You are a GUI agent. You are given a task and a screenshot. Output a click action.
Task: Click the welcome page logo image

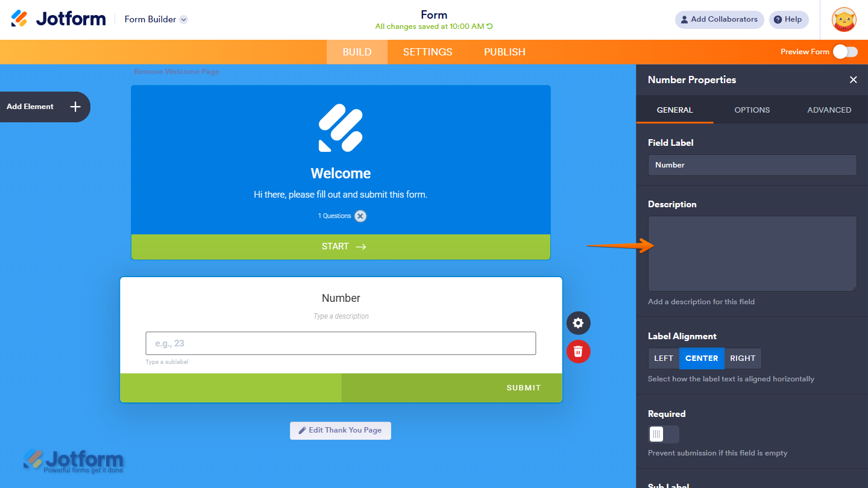[341, 128]
